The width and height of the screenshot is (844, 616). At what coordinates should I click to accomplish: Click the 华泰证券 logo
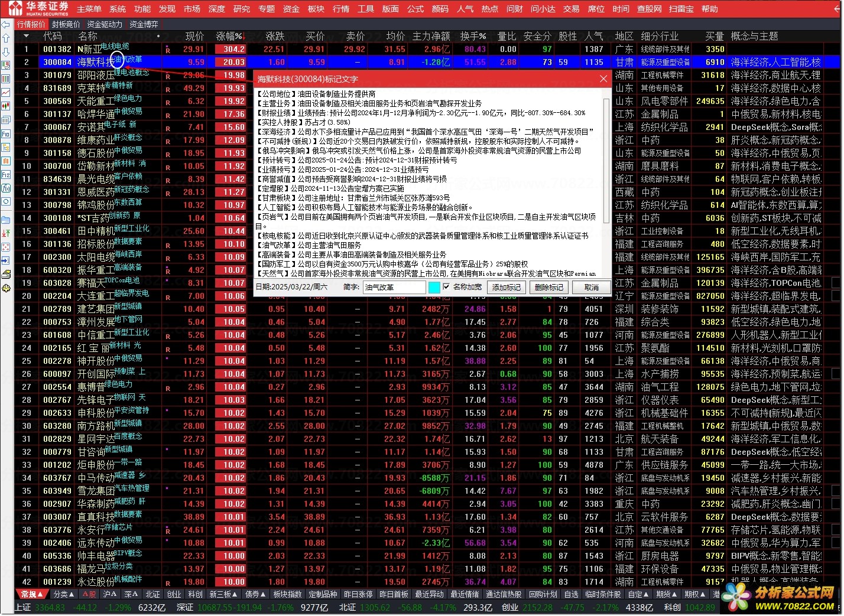click(x=37, y=8)
